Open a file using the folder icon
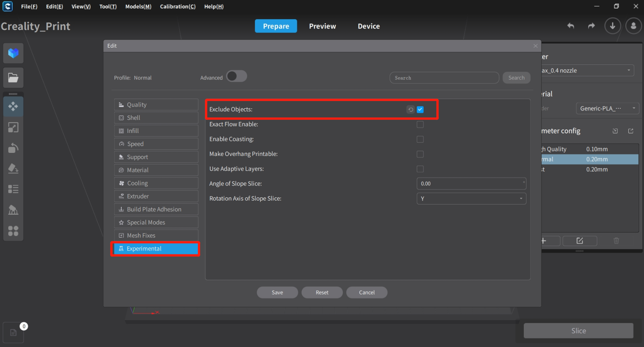 click(13, 78)
